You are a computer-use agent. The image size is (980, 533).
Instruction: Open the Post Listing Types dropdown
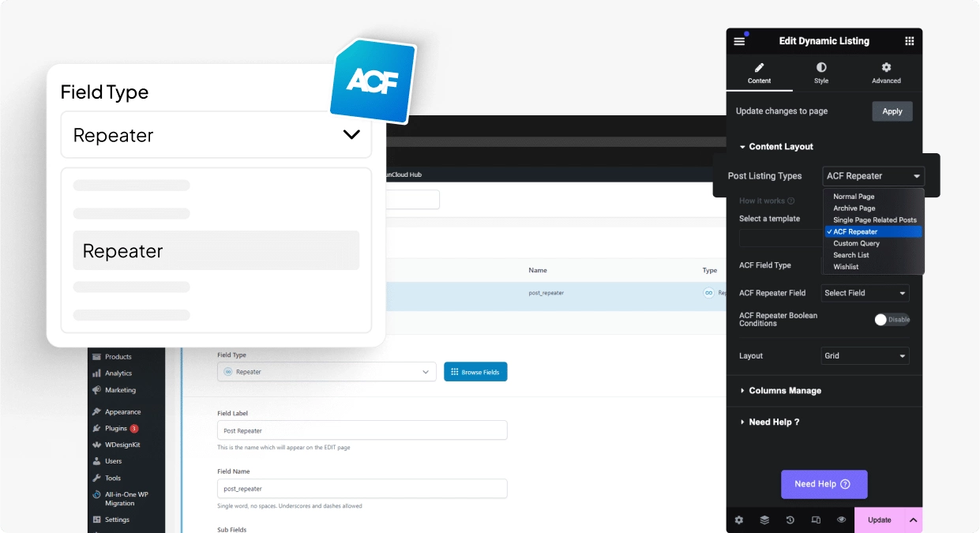pos(873,175)
